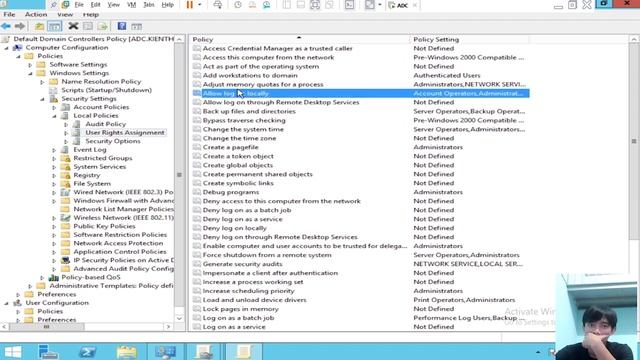Viewport: 640px width, 360px height.
Task: Select Public Key Policies tree item
Action: point(104,226)
